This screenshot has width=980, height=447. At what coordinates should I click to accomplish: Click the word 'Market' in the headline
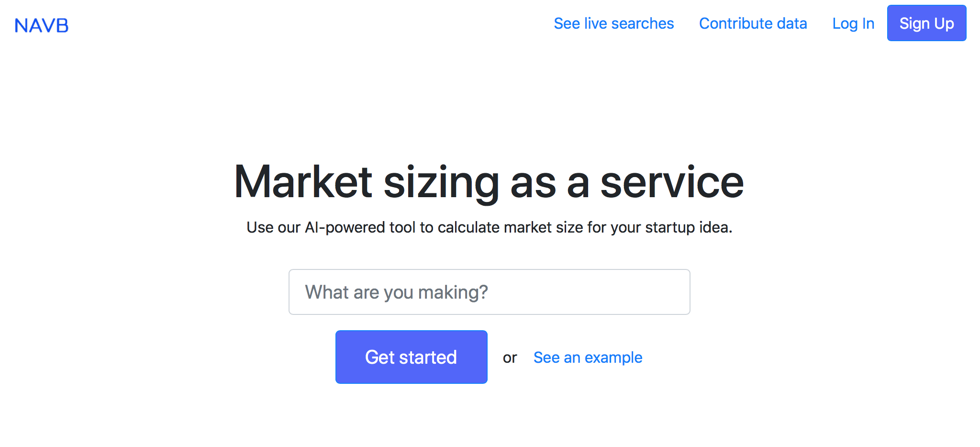pos(303,182)
